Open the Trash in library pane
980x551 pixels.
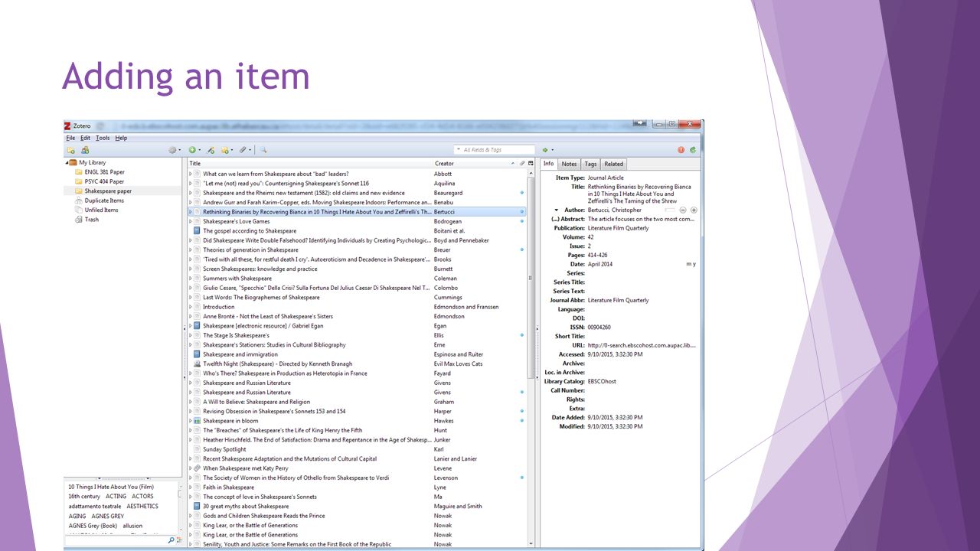[87, 220]
